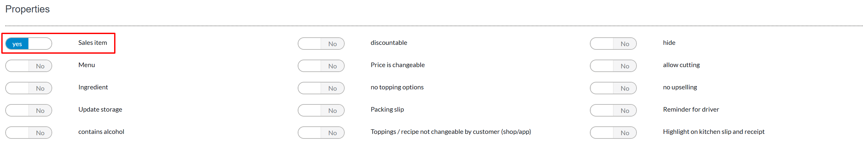The height and width of the screenshot is (146, 868).
Task: Turn on Price is changeable
Action: click(x=321, y=66)
